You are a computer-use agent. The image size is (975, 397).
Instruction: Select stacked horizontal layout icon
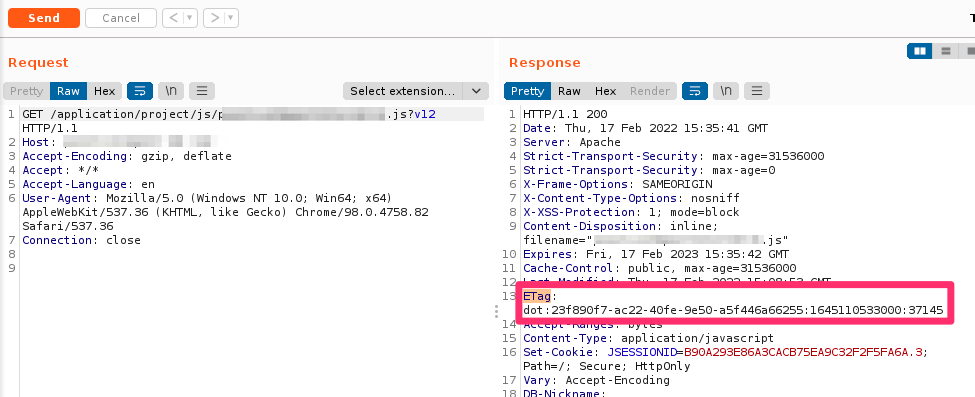946,51
